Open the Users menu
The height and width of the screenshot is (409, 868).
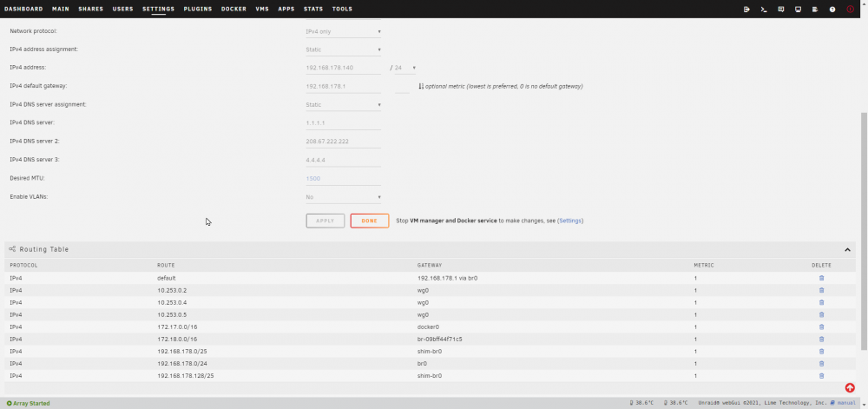pos(123,9)
